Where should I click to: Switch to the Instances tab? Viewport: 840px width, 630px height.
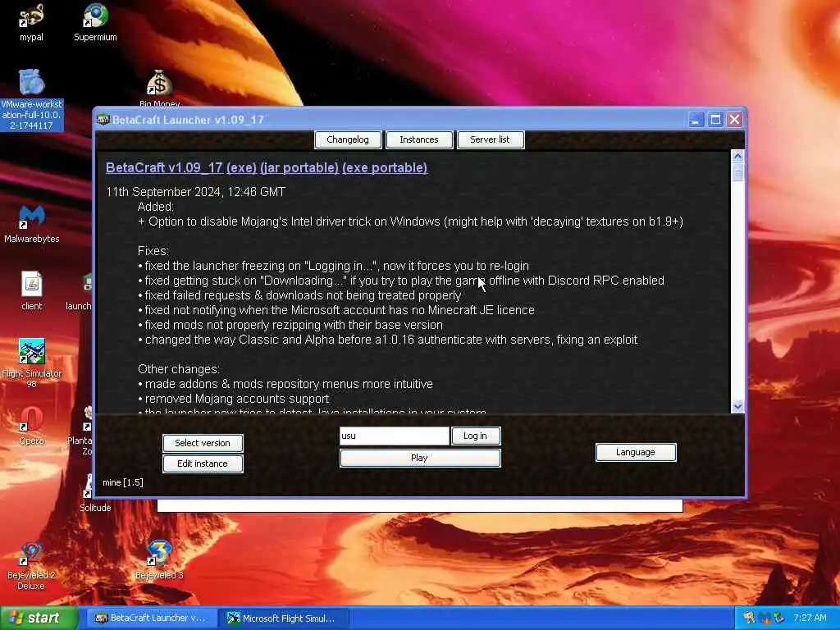pyautogui.click(x=419, y=139)
